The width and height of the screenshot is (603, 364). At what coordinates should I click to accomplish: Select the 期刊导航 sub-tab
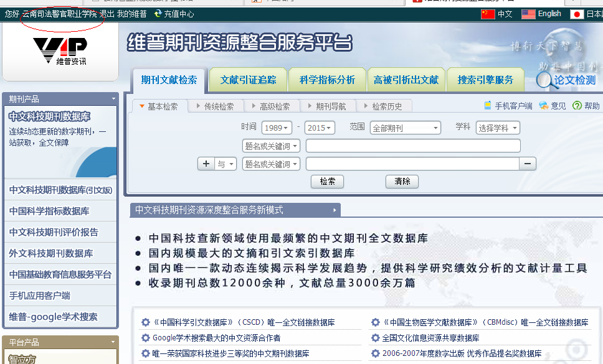pos(328,106)
